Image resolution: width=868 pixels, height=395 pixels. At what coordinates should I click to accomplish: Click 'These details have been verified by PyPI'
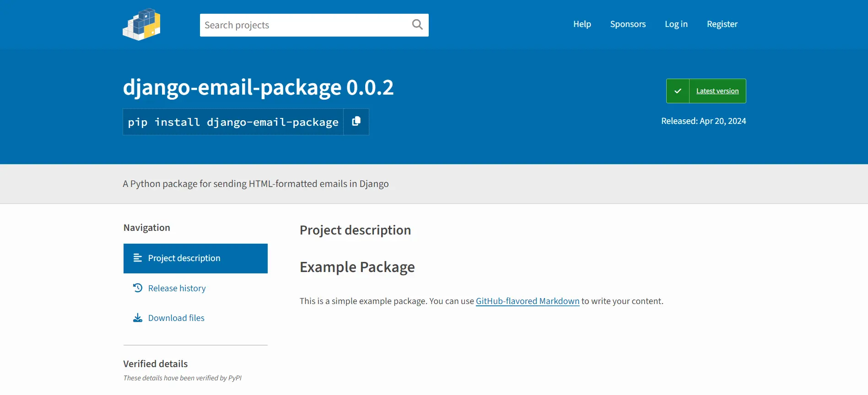tap(183, 378)
